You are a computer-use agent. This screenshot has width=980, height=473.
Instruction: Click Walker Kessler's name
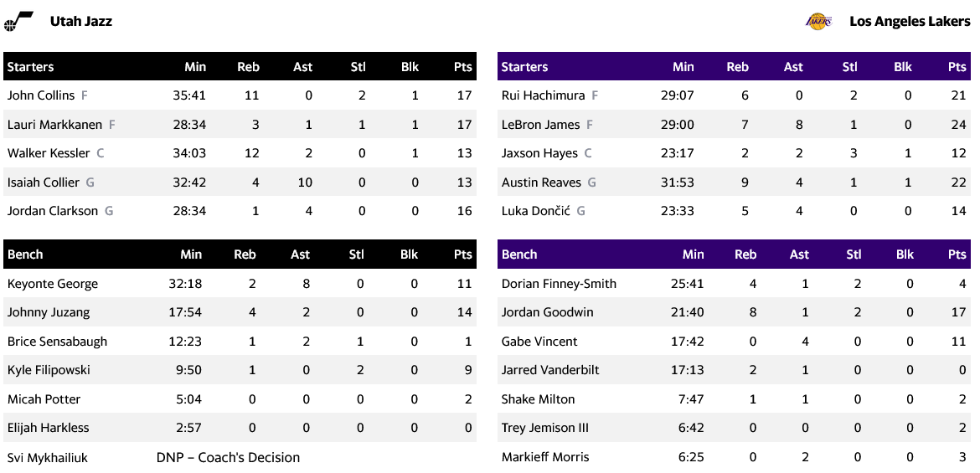click(x=49, y=153)
